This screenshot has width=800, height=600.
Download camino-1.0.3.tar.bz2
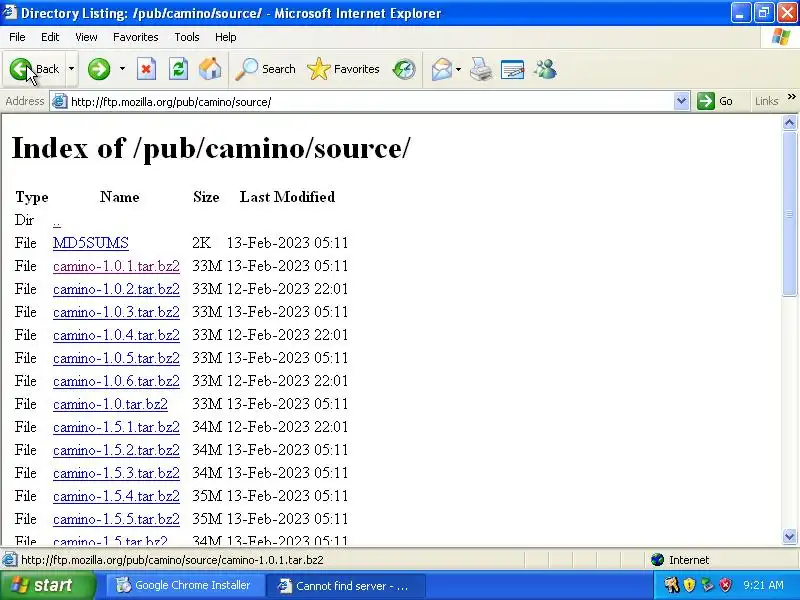116,312
